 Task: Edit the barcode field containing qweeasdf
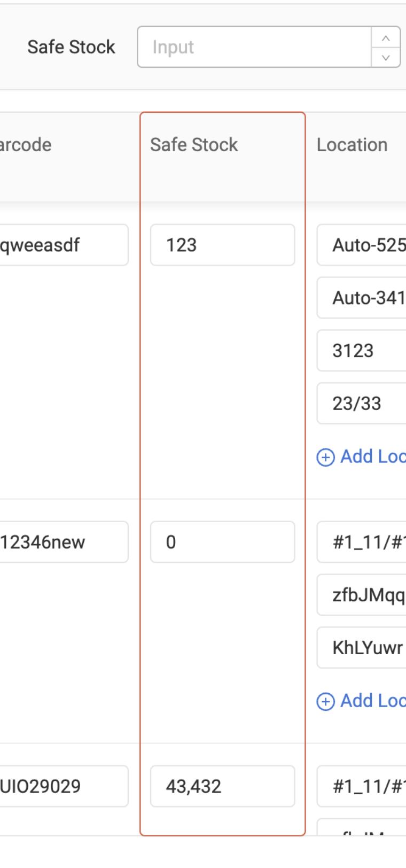[x=63, y=245]
